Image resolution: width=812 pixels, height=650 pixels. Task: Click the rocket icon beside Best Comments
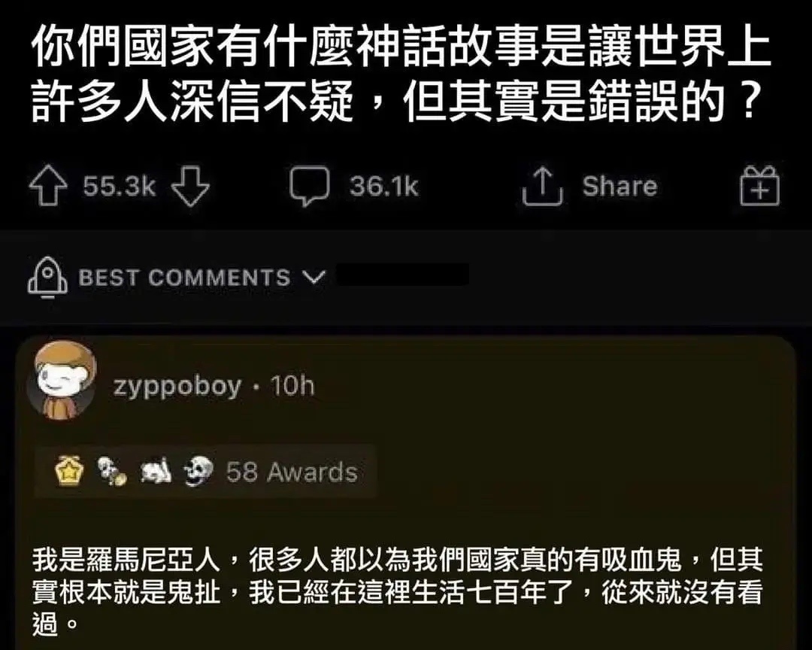pyautogui.click(x=47, y=278)
